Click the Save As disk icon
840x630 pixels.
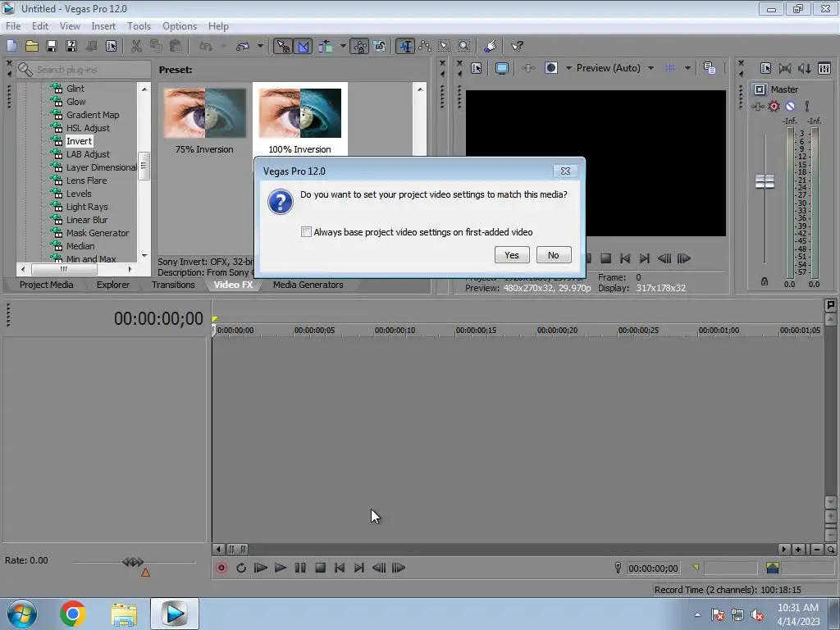coord(71,46)
